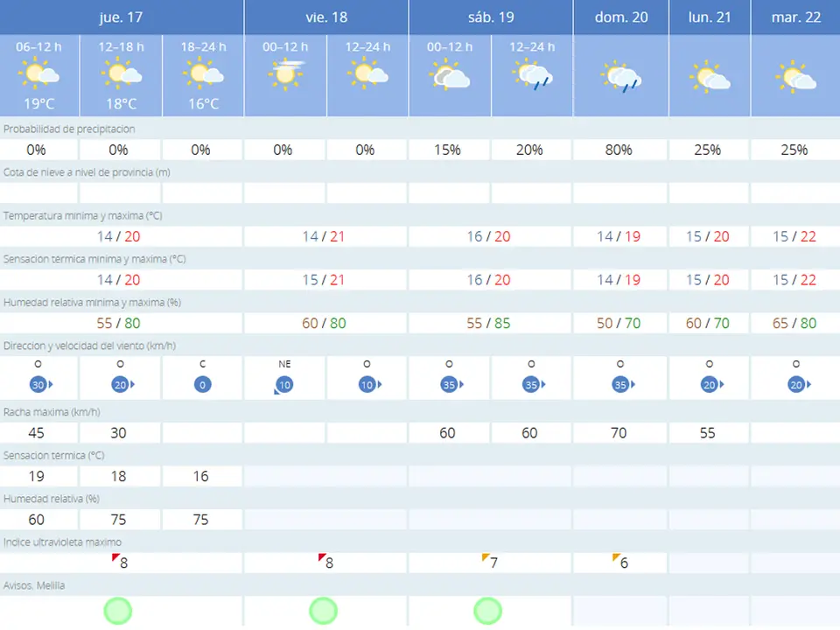The height and width of the screenshot is (630, 840).
Task: Select the dom. 20 day header
Action: click(621, 17)
